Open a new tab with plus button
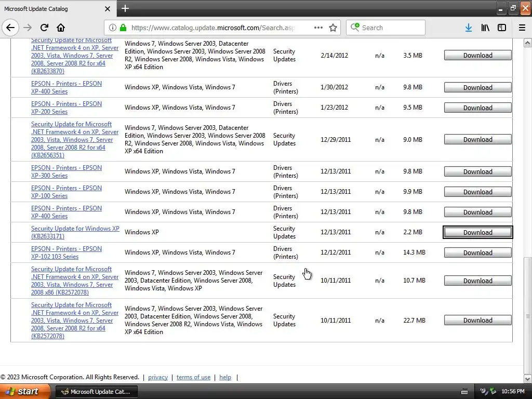The height and width of the screenshot is (399, 532). click(125, 8)
